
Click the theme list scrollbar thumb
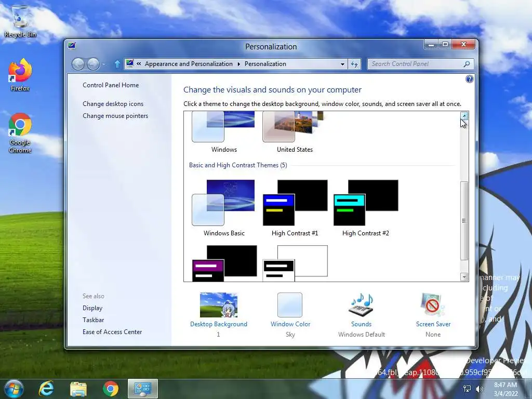coord(464,221)
